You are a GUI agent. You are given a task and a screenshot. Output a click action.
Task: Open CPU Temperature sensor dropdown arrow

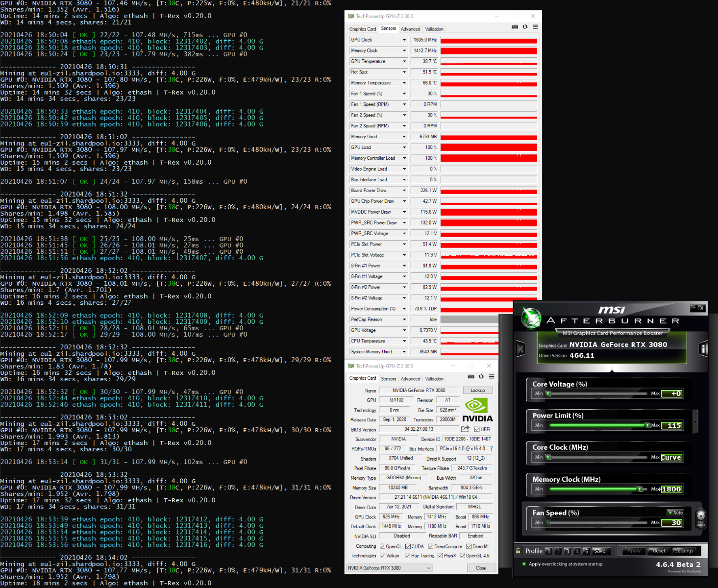(404, 341)
